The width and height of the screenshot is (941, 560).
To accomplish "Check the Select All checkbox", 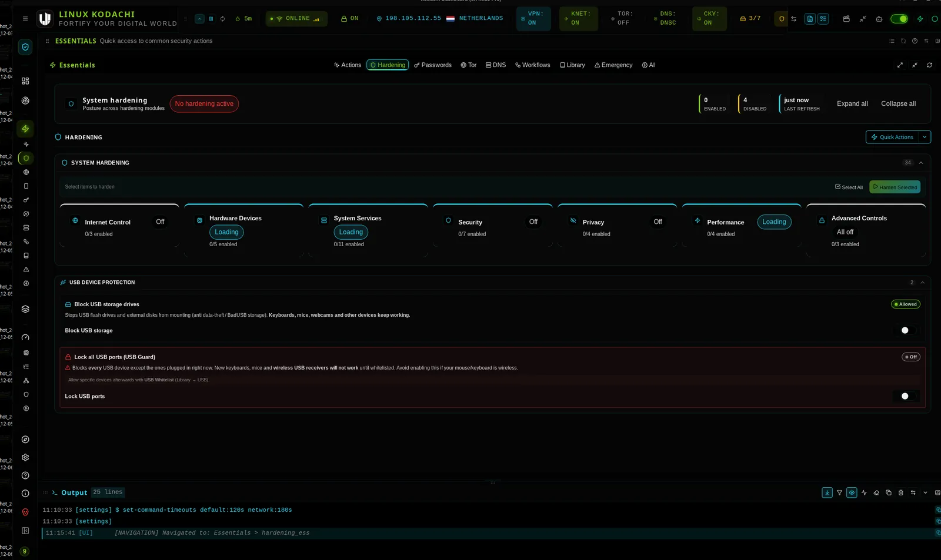I will tap(838, 187).
